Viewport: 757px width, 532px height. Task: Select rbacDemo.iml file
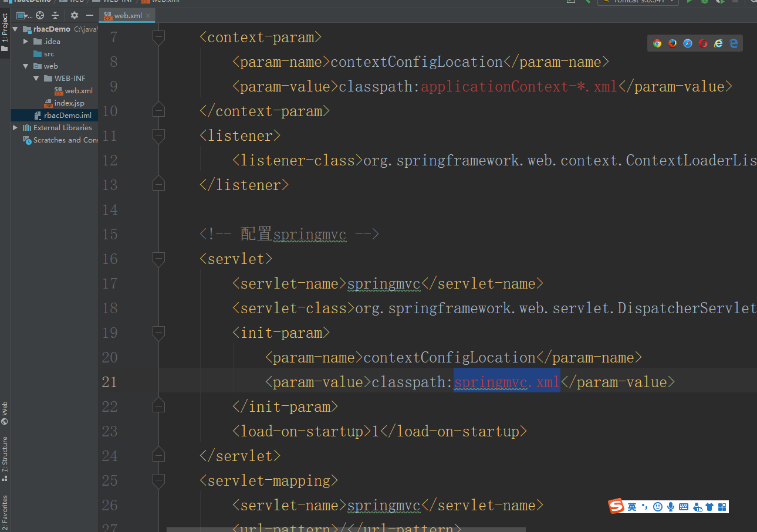point(67,115)
